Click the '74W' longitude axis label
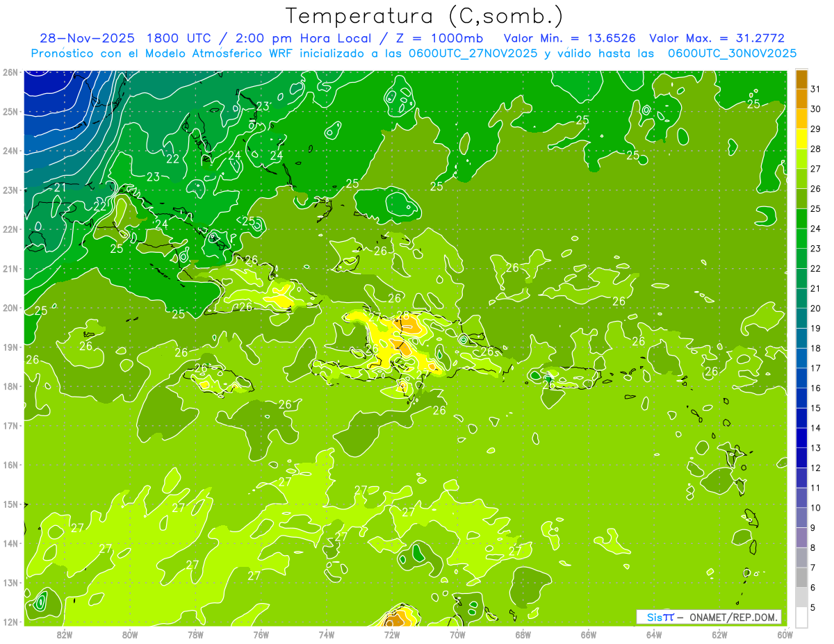This screenshot has width=834, height=644. 326,634
